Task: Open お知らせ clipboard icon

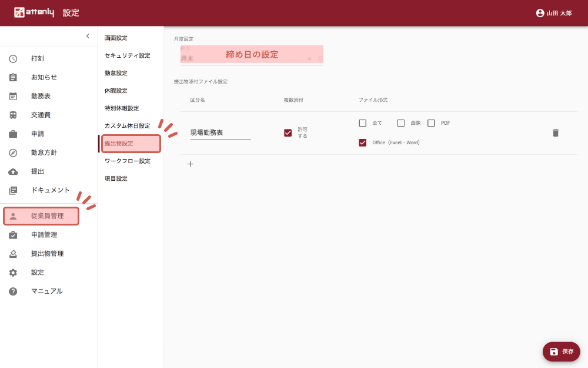Action: (x=13, y=77)
